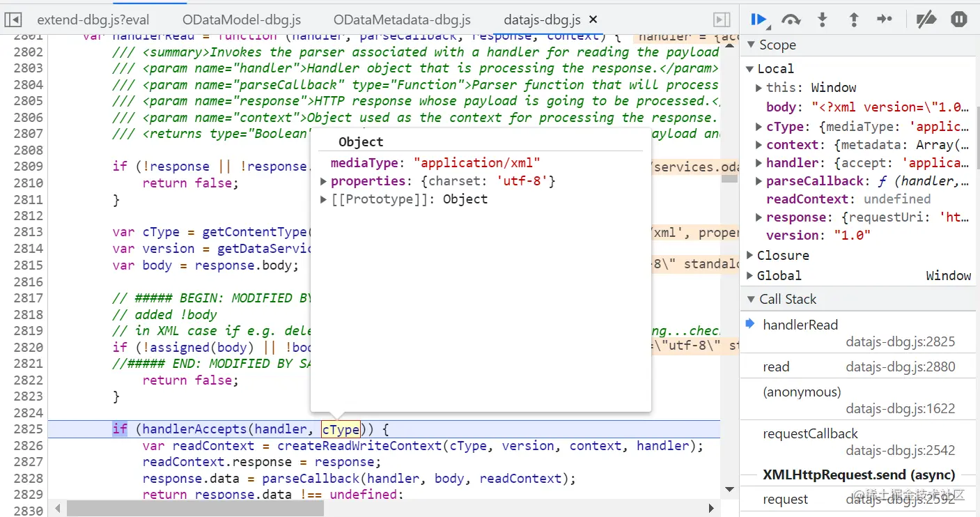Toggle pause on exceptions

point(959,20)
